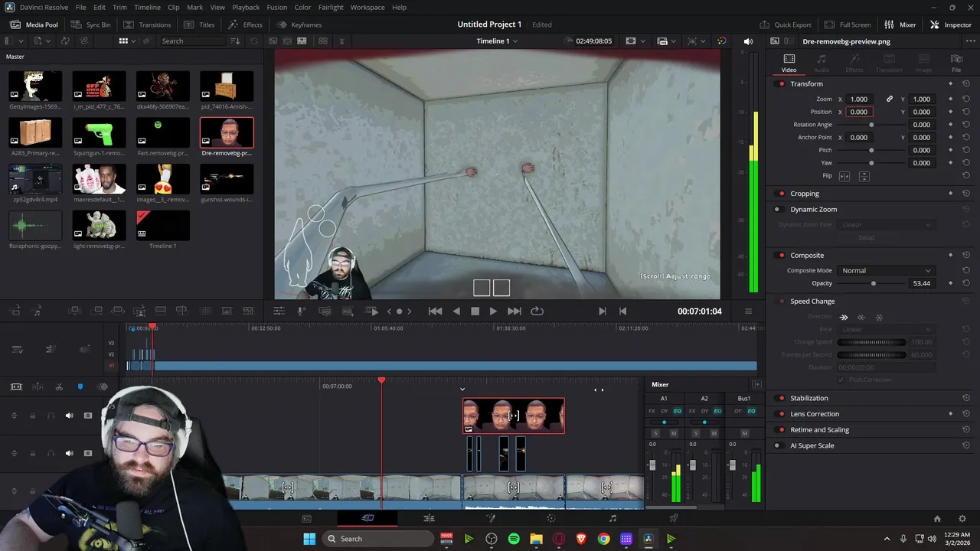Expand the Stabilization section
This screenshot has width=980, height=551.
click(x=808, y=398)
